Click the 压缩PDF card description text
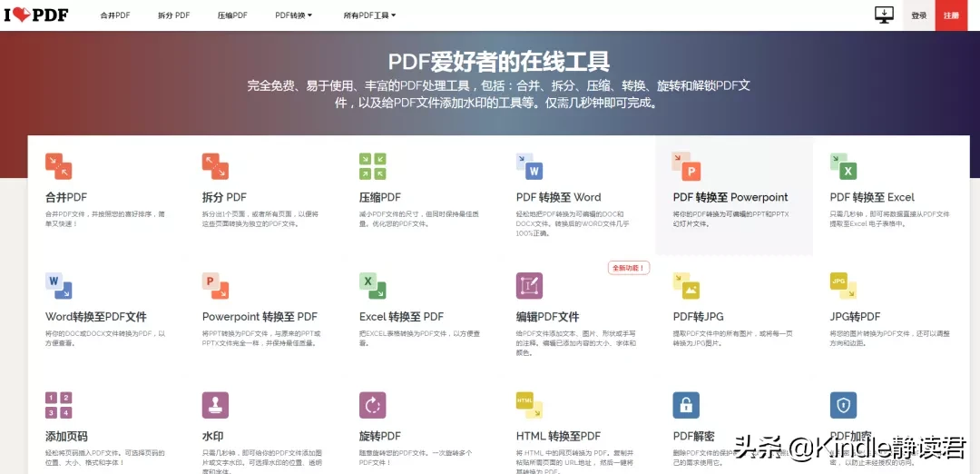The image size is (980, 474). [x=418, y=218]
